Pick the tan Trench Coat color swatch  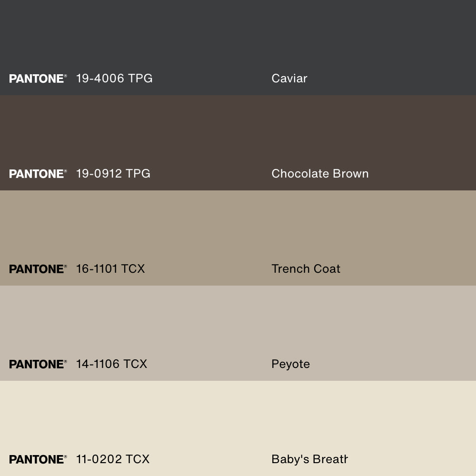[x=238, y=228]
